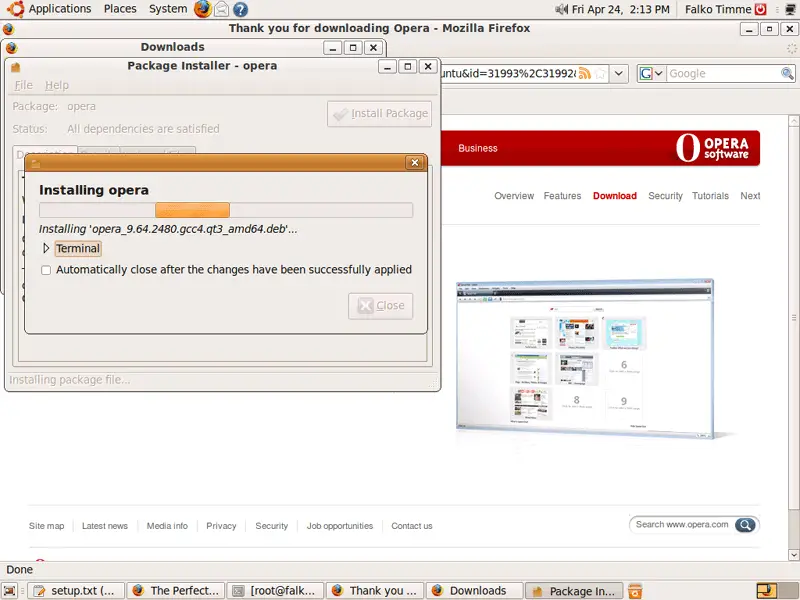Click the Package Installer window title icon
800x600 pixels.
click(x=15, y=67)
